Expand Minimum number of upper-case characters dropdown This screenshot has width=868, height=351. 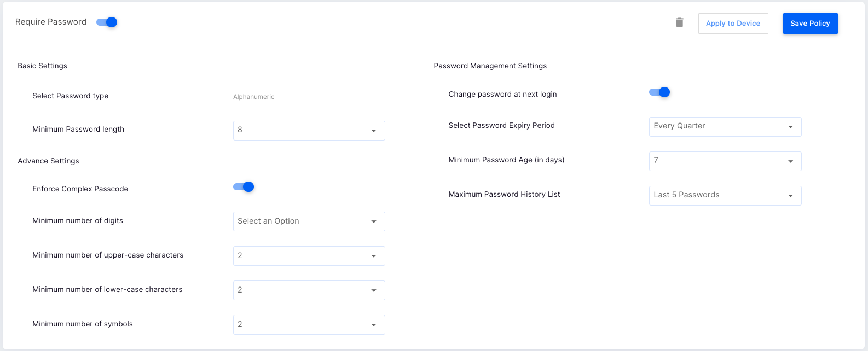[309, 256]
